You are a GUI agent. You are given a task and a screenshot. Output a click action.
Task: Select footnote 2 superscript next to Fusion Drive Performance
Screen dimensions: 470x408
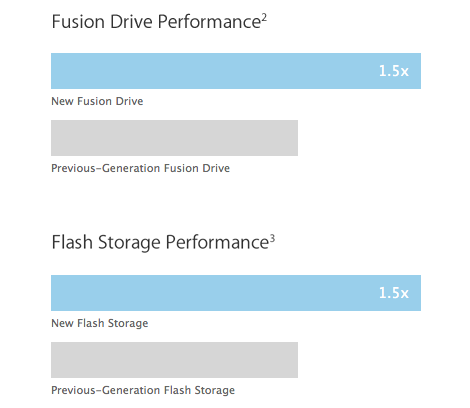point(264,18)
